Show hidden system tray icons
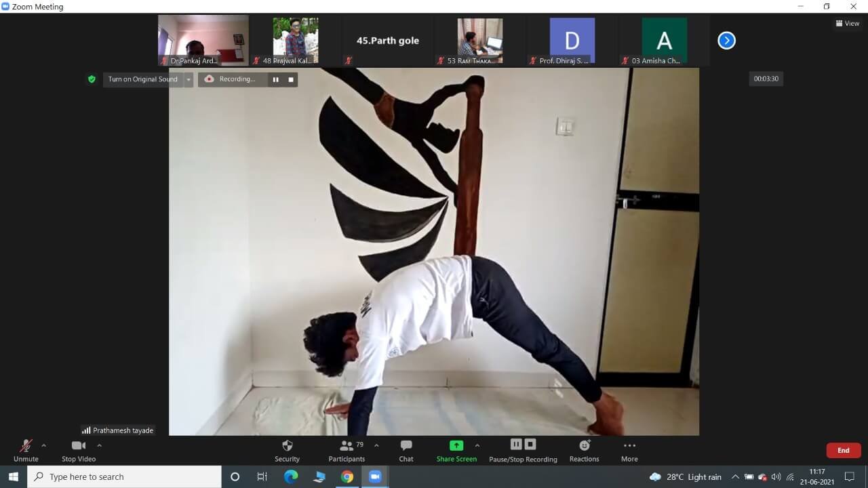Viewport: 868px width, 488px height. click(735, 476)
